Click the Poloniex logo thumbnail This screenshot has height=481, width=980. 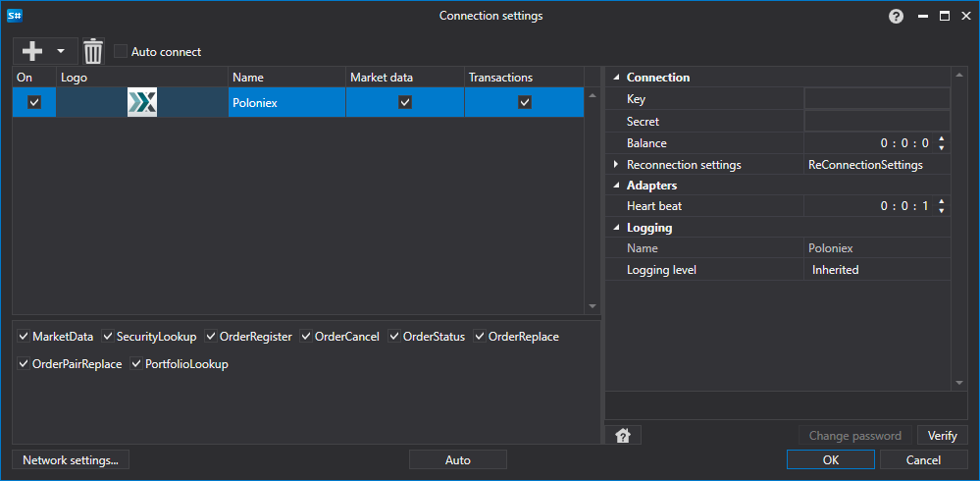pos(142,102)
